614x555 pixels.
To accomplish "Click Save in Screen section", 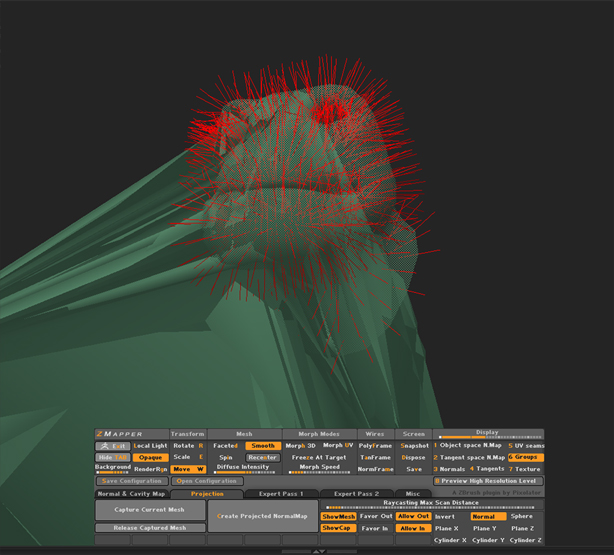I will pyautogui.click(x=414, y=469).
